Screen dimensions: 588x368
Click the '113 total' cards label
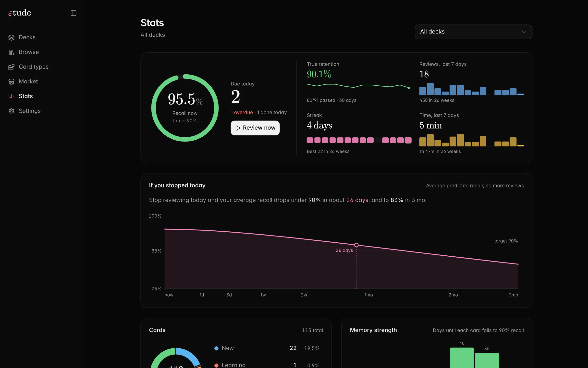tap(312, 330)
